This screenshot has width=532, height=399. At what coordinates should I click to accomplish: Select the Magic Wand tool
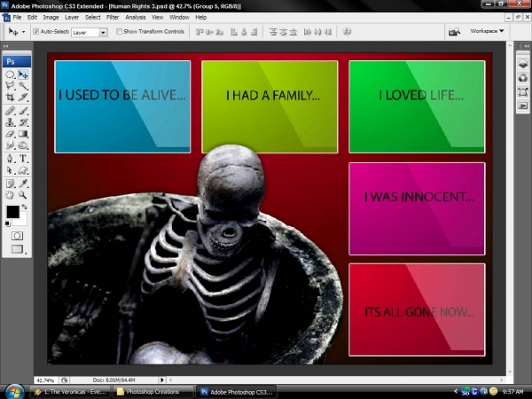click(23, 85)
